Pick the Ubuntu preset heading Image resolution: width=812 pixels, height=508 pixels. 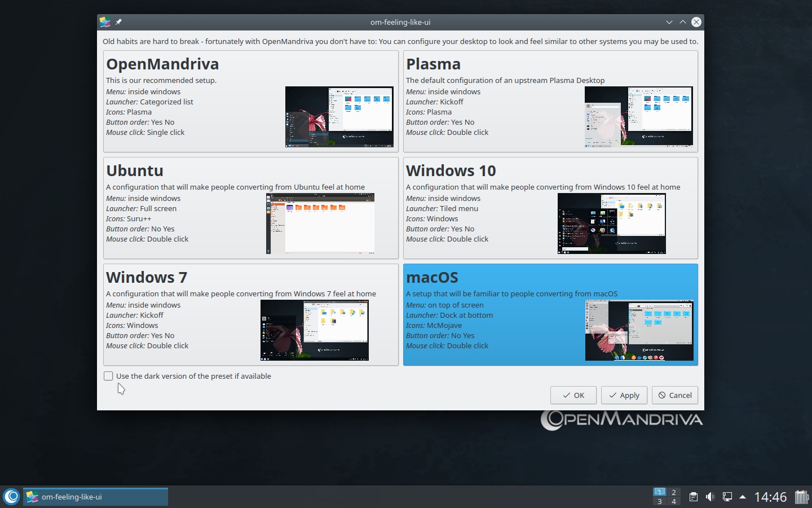135,170
